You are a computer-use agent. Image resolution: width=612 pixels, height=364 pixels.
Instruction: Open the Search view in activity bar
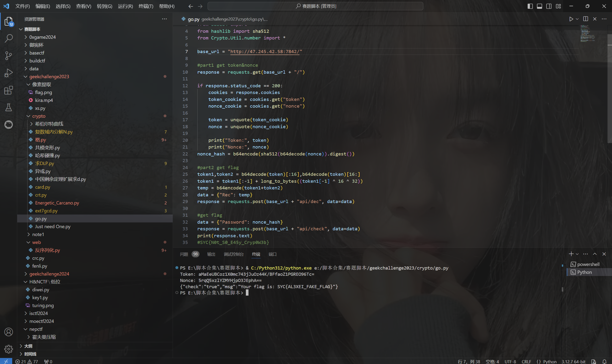9,38
